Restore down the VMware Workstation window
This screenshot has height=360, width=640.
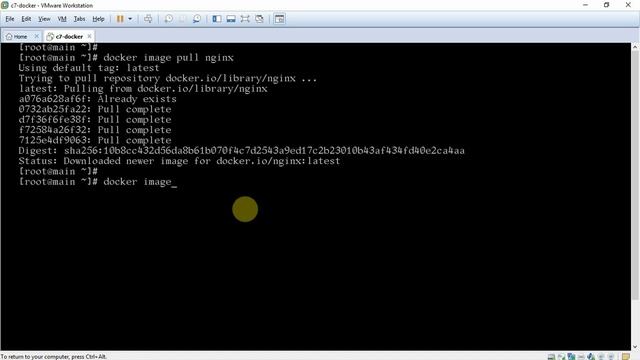point(607,5)
